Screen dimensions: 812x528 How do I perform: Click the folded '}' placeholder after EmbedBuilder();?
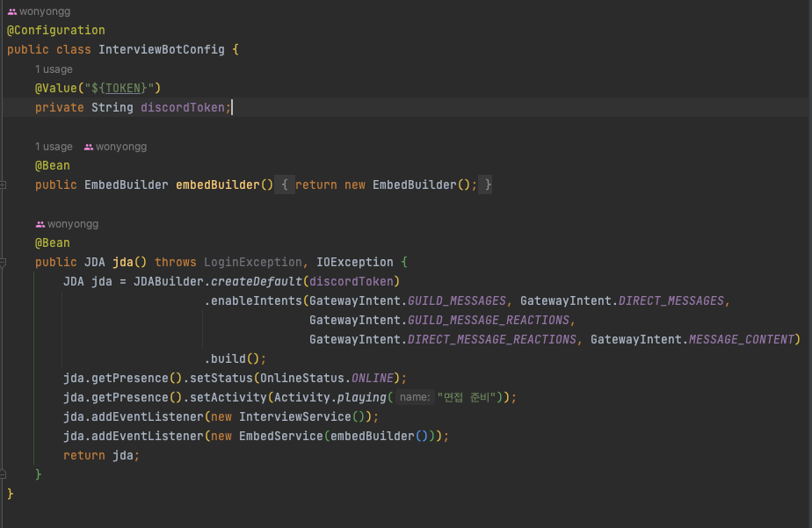[x=485, y=184]
